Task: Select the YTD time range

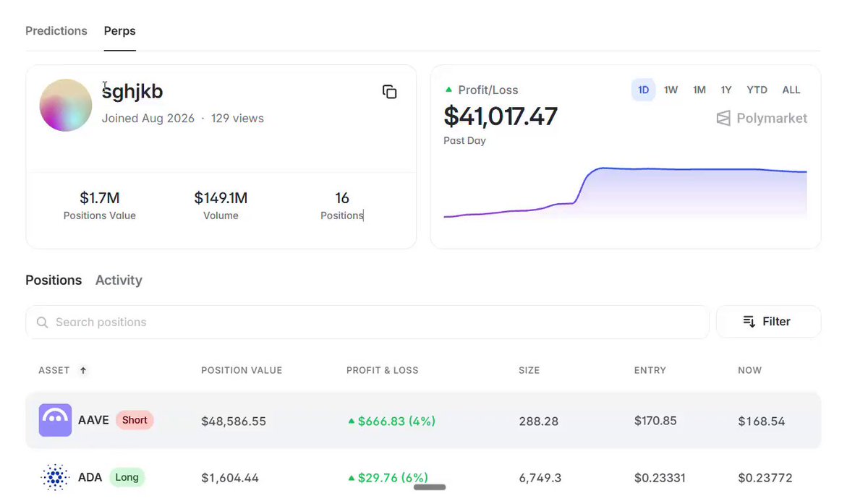Action: (x=757, y=90)
